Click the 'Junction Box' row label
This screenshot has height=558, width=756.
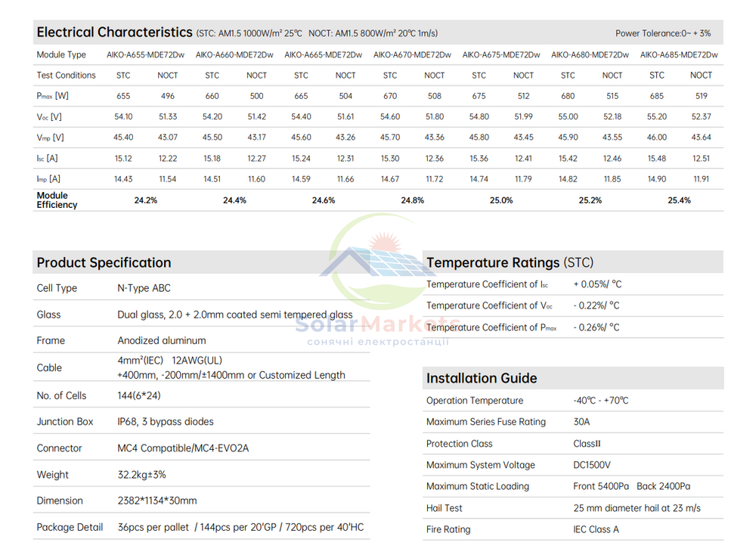64,422
